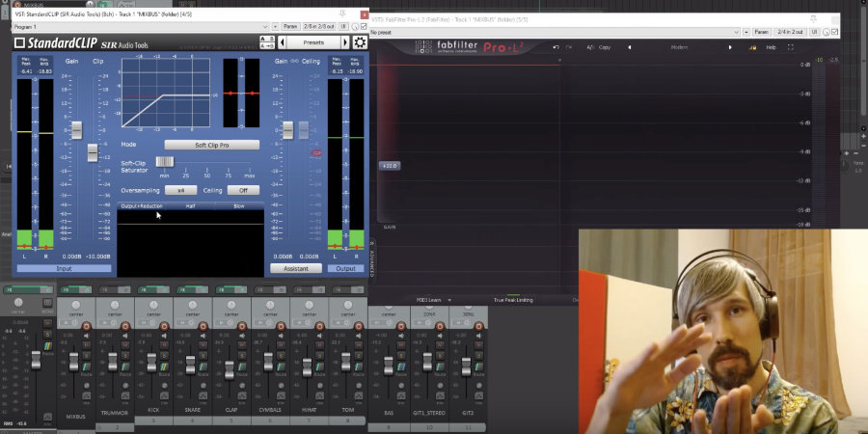The height and width of the screenshot is (434, 868).
Task: Click the Ceiling Off button
Action: click(243, 190)
